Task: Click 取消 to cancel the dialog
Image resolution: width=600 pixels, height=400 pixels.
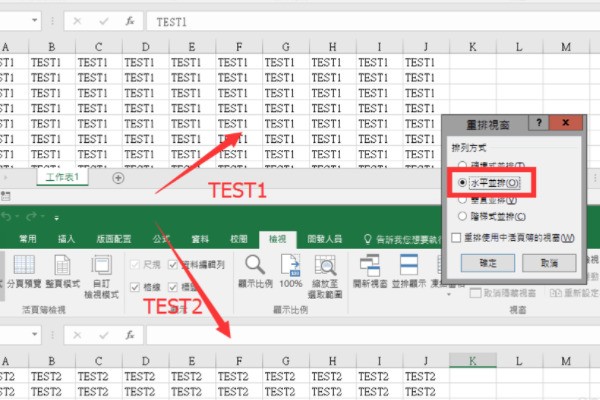Action: (548, 261)
